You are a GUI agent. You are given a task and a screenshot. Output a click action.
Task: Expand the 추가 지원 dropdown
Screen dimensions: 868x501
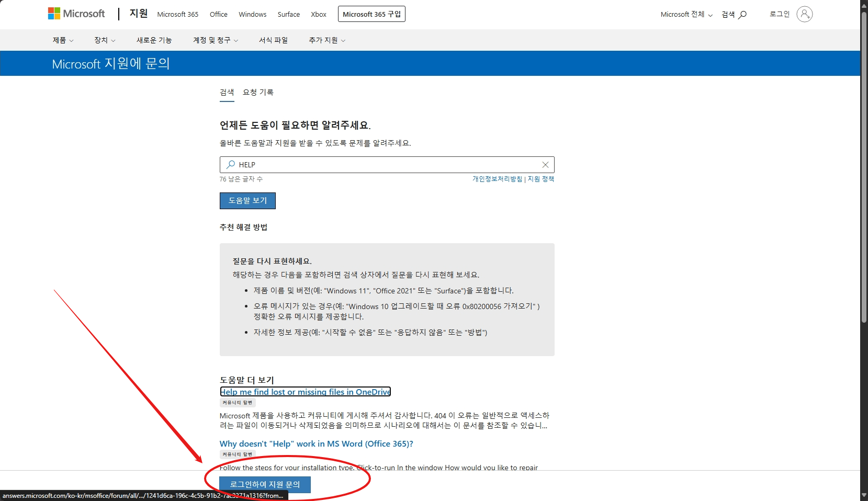(x=327, y=40)
